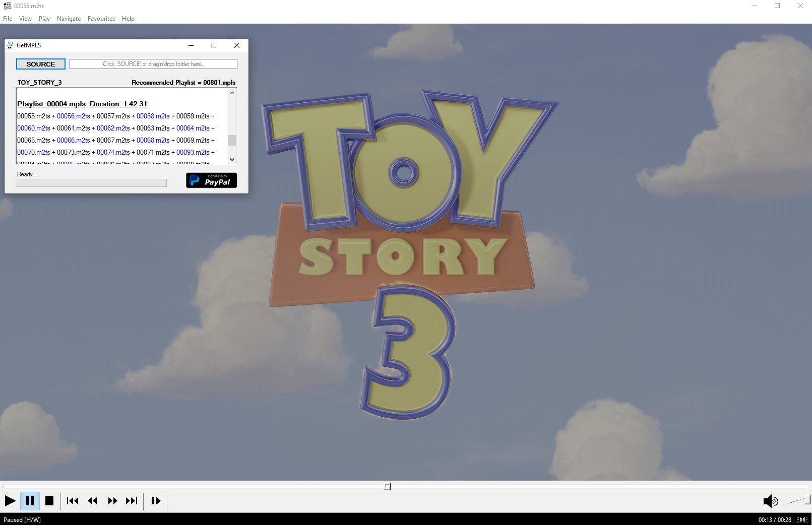Open the Navigate menu

point(69,19)
